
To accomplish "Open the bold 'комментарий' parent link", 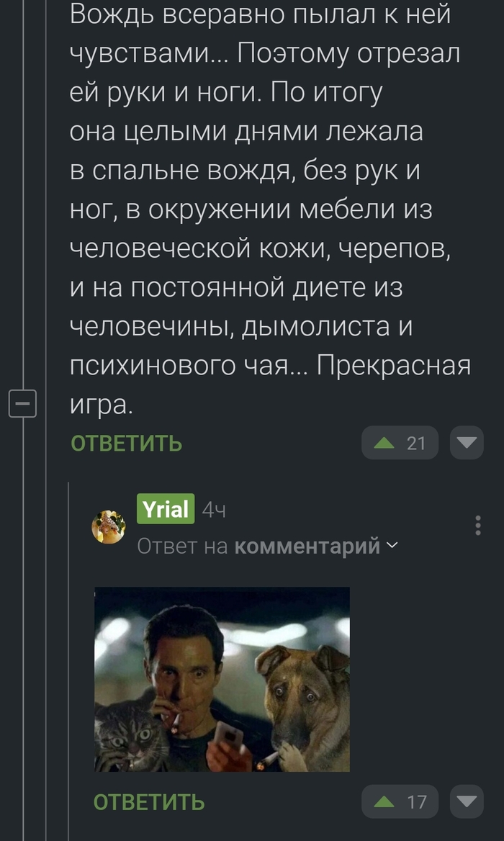I will point(307,547).
